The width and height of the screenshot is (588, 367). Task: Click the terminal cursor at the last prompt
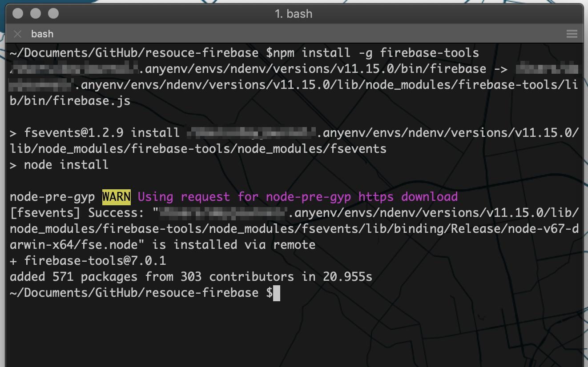click(277, 293)
